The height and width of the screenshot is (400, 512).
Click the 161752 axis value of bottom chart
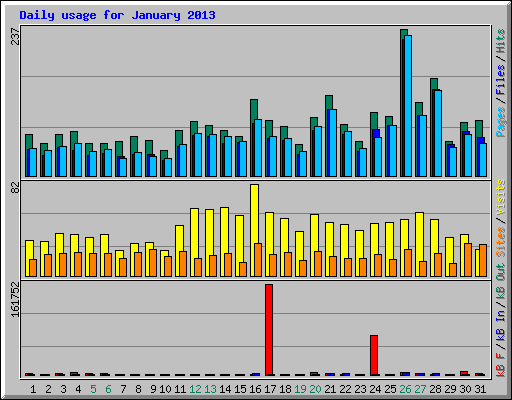pyautogui.click(x=15, y=300)
